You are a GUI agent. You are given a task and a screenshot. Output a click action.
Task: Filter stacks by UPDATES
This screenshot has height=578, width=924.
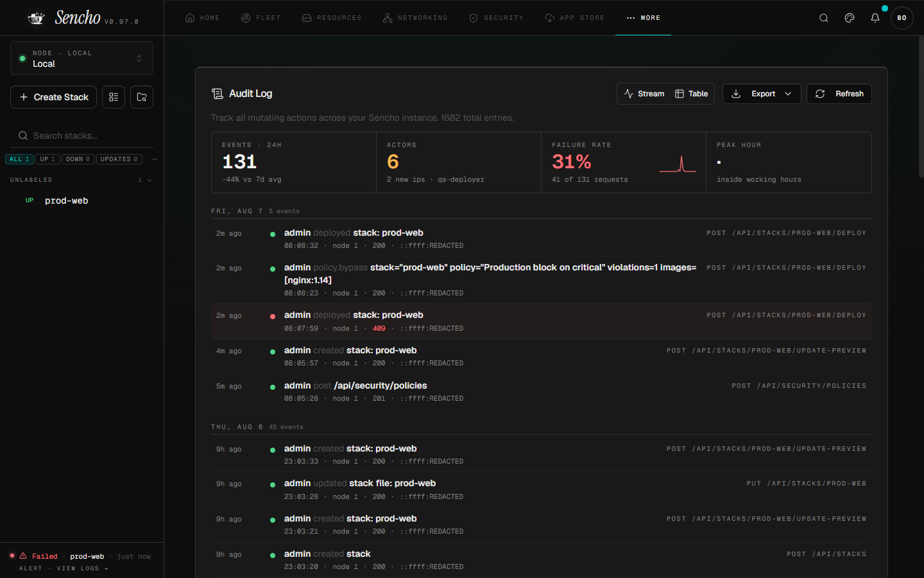[119, 159]
